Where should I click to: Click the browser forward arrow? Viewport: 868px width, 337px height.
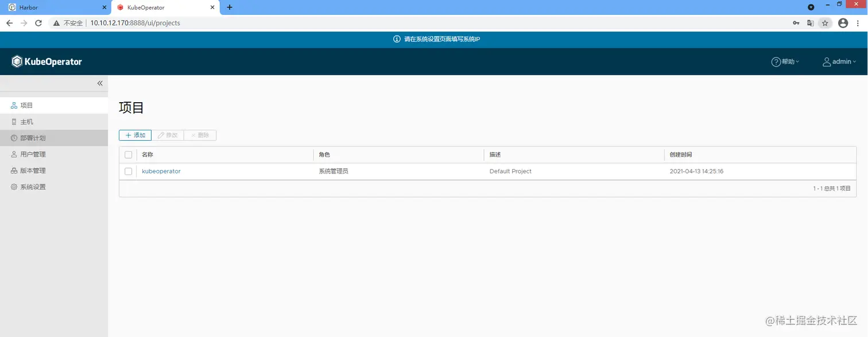pos(24,23)
